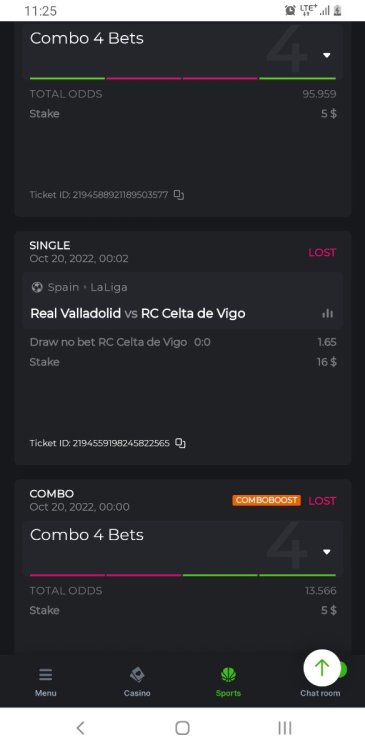Select the Sports basketball icon
The width and height of the screenshot is (365, 750).
228,675
